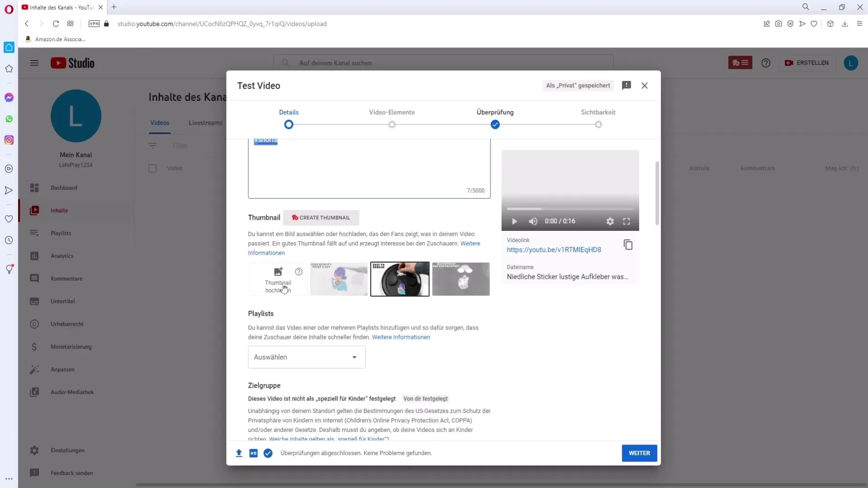Mute the video preview audio
868x488 pixels.
(x=533, y=221)
